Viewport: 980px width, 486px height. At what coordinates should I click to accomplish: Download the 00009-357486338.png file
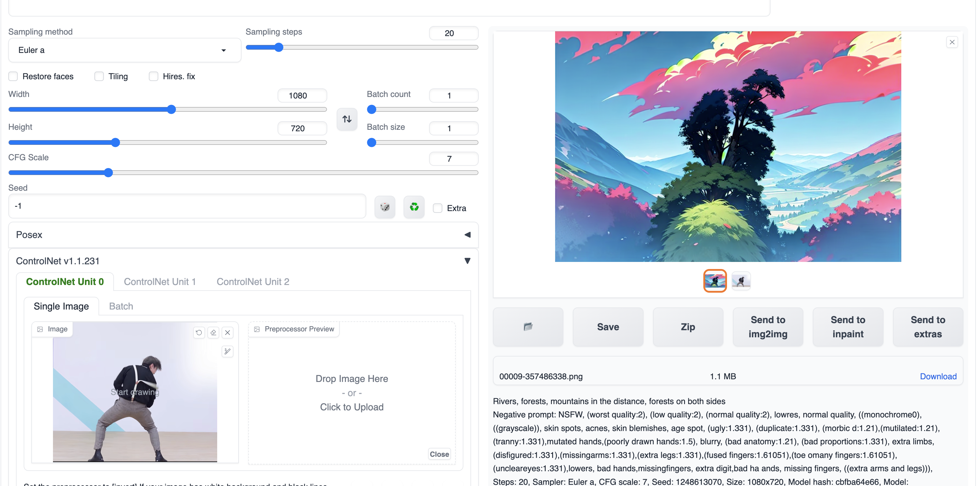click(x=938, y=376)
